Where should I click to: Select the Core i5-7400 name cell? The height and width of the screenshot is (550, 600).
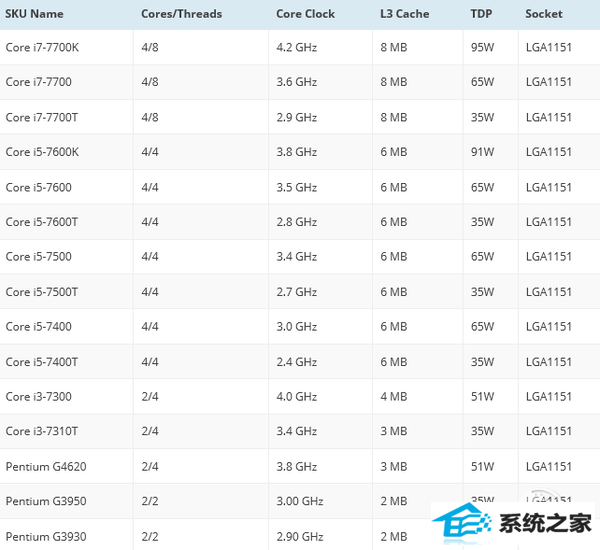coord(38,326)
